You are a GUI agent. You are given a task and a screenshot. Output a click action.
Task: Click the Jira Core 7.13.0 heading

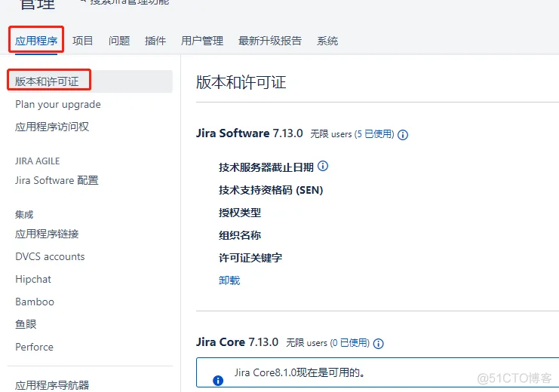coord(237,342)
